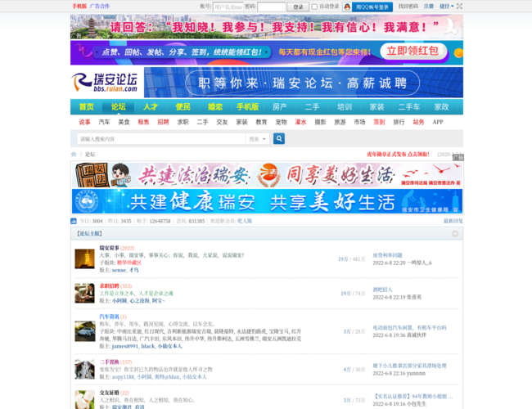
Task: Open the 说事 sub-navigation item
Action: click(85, 122)
